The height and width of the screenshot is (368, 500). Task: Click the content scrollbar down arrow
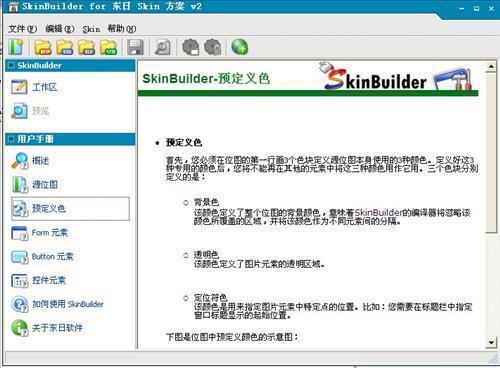pos(491,342)
